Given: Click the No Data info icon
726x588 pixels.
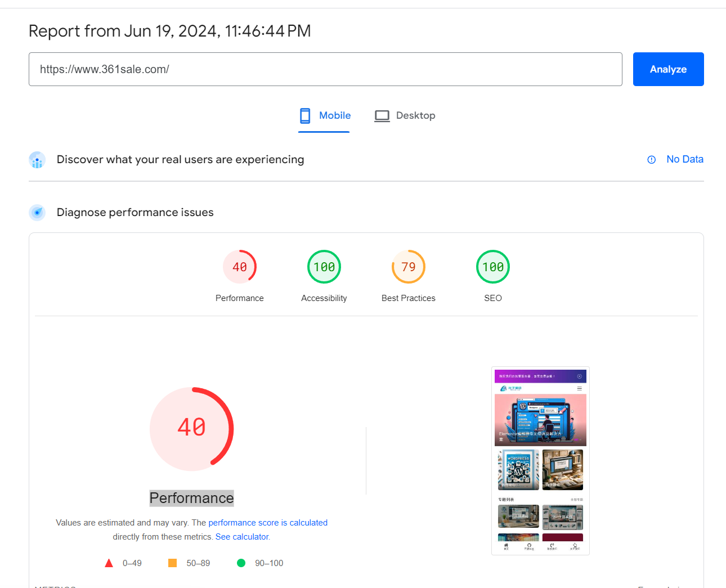Looking at the screenshot, I should [651, 160].
